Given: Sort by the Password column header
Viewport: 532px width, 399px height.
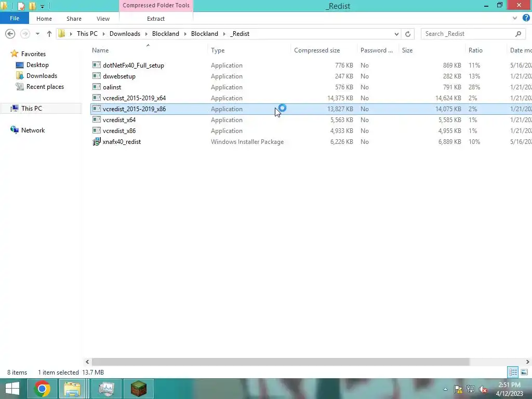Looking at the screenshot, I should click(x=377, y=50).
